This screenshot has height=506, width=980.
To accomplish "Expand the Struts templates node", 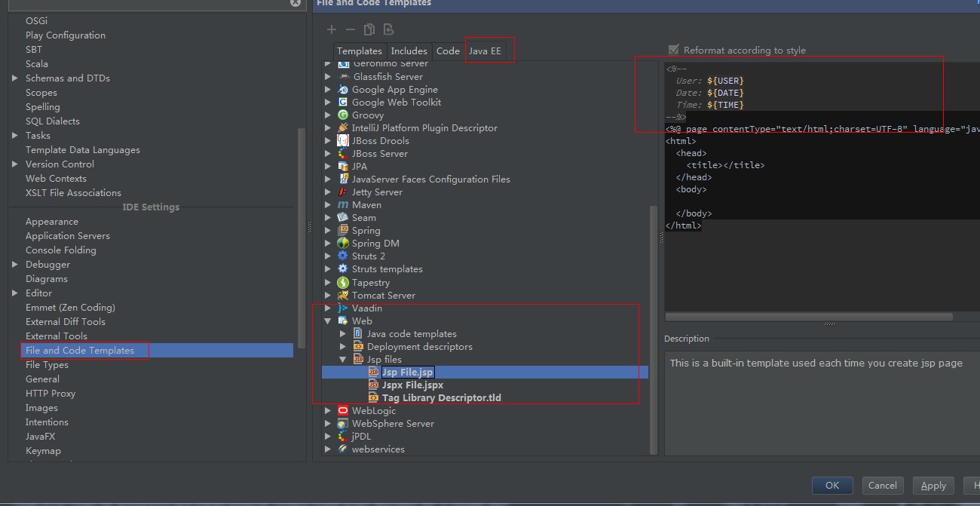I will tap(328, 268).
